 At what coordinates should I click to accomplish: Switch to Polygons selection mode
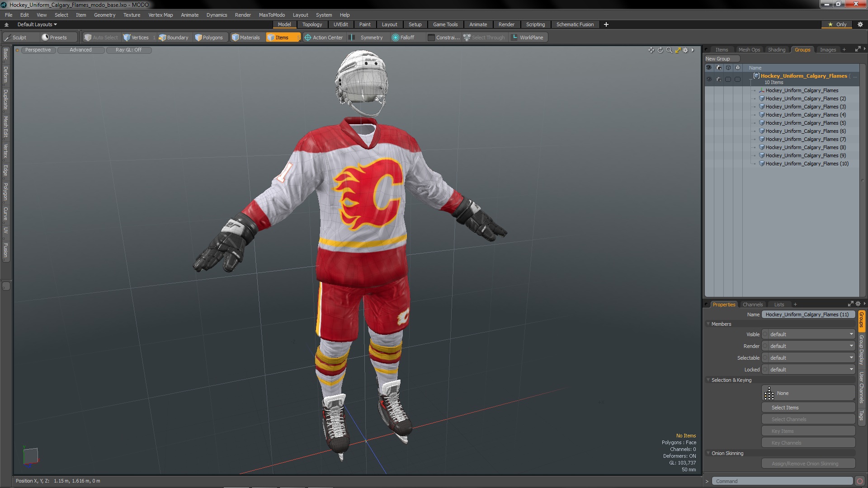[x=209, y=38]
